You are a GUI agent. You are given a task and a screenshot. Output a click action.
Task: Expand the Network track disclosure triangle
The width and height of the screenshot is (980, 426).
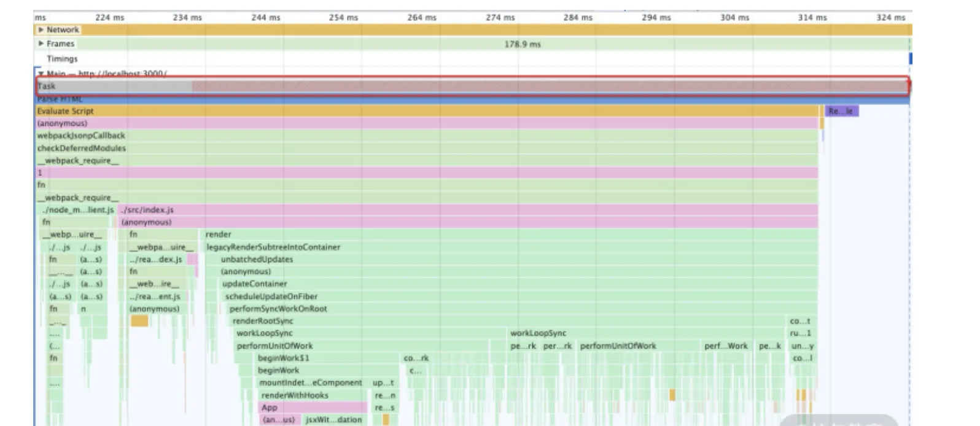(x=41, y=29)
